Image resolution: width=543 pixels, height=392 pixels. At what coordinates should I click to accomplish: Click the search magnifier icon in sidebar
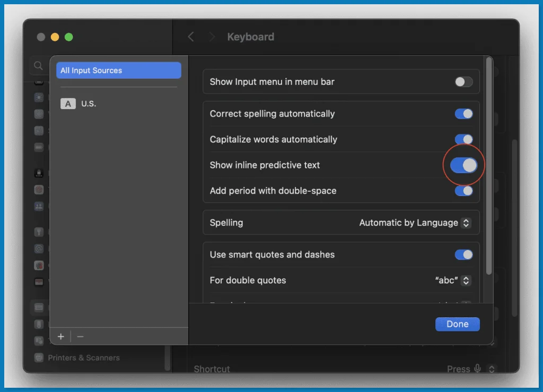[38, 66]
